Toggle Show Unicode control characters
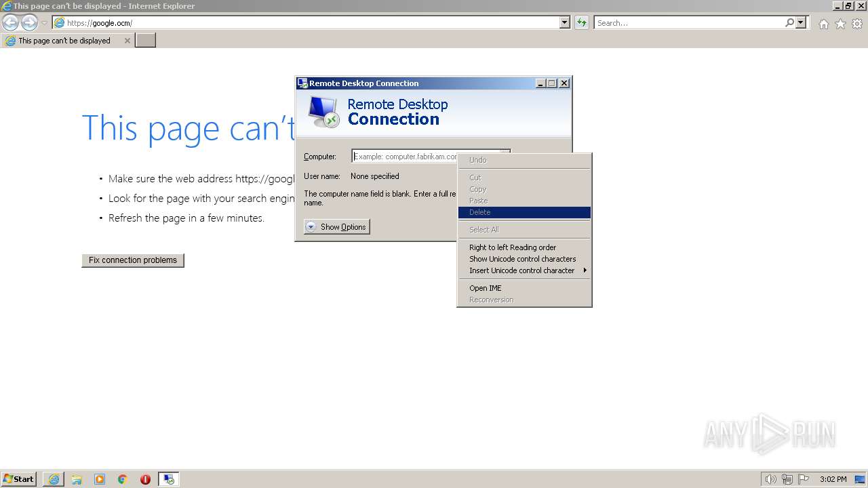Image resolution: width=868 pixels, height=488 pixels. pos(524,259)
